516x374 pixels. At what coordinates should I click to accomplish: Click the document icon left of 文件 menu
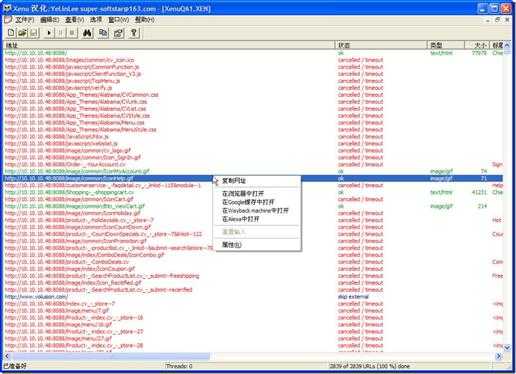(8, 20)
